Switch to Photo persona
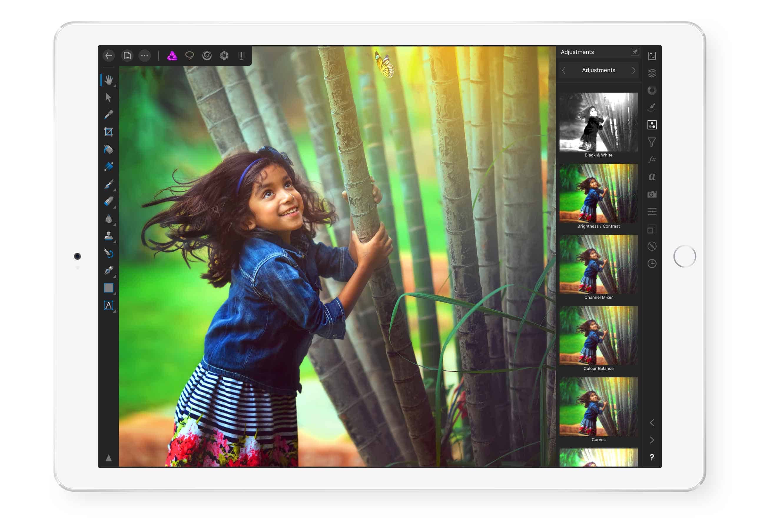The width and height of the screenshot is (765, 532). (x=172, y=56)
